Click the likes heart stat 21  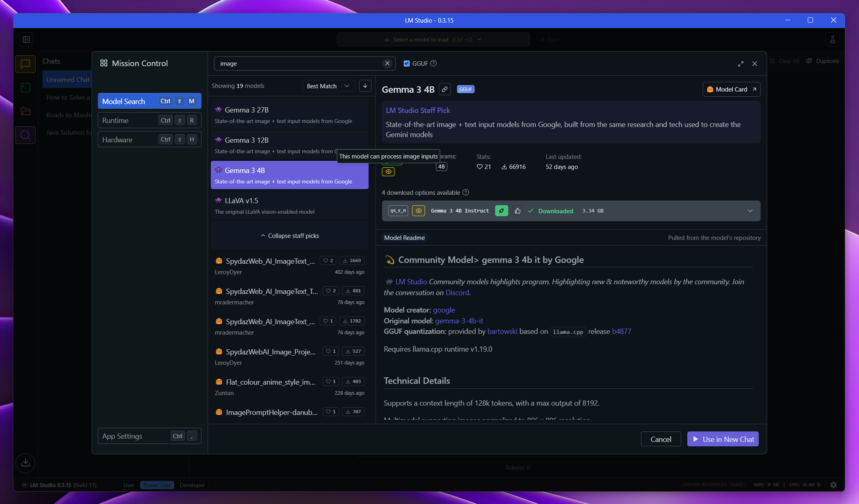click(x=484, y=167)
